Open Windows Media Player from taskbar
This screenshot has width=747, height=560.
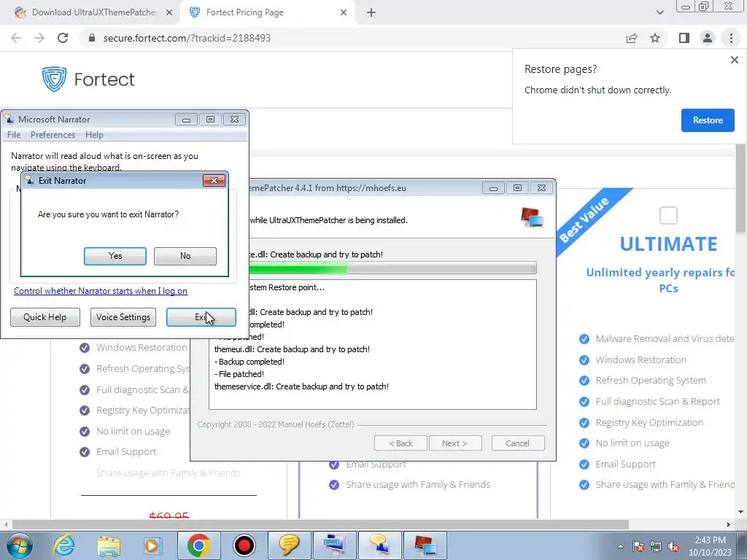153,545
